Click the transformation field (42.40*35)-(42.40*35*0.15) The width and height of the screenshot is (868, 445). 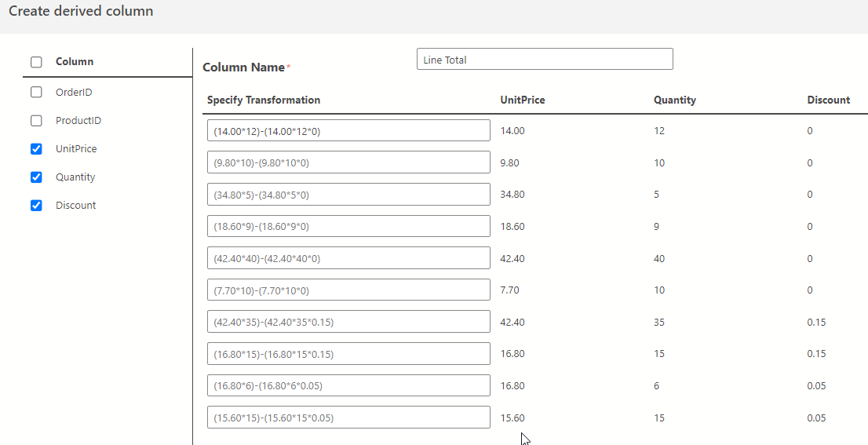point(348,322)
